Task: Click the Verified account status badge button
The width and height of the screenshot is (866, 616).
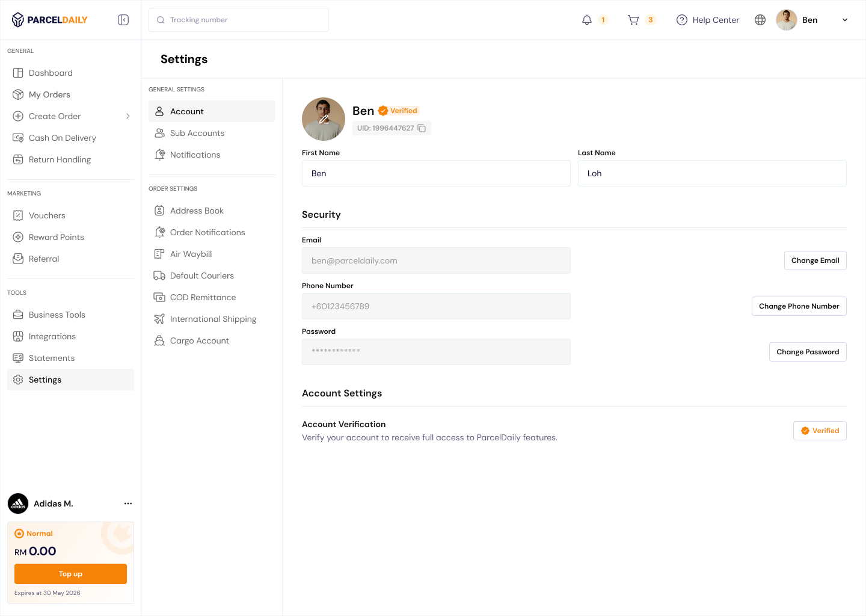Action: (820, 431)
